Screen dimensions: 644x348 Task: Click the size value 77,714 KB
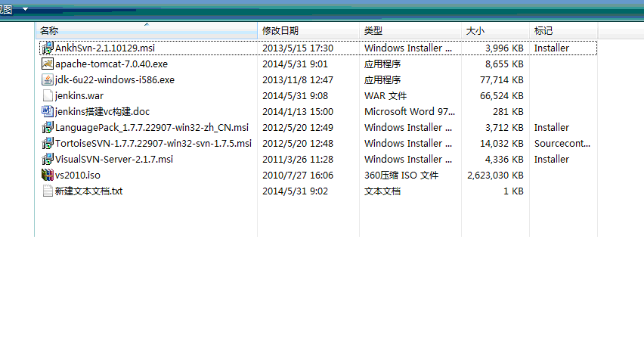click(501, 79)
